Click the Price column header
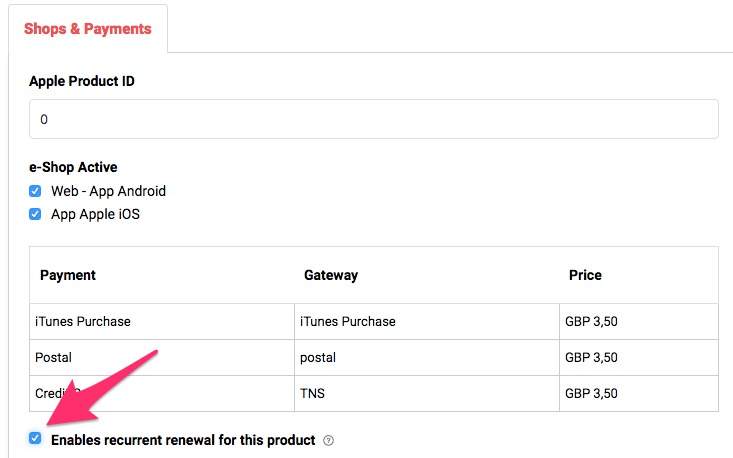The image size is (733, 458). pyautogui.click(x=585, y=275)
